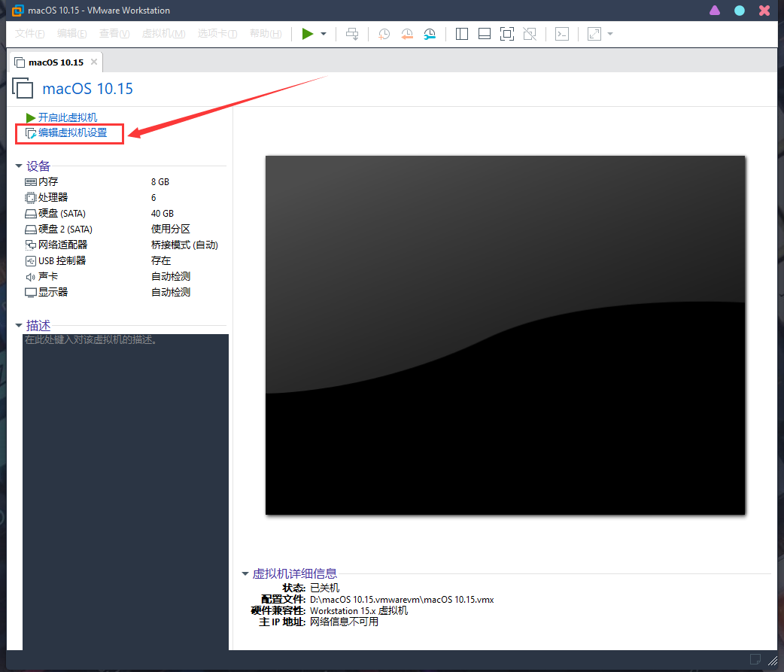Open the power options dropdown arrow
The width and height of the screenshot is (784, 672).
point(324,34)
